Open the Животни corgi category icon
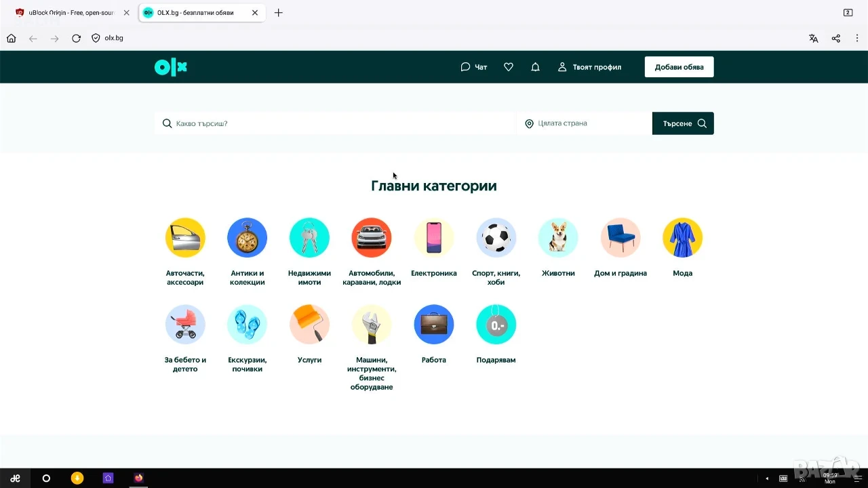Image resolution: width=868 pixels, height=488 pixels. pos(558,238)
